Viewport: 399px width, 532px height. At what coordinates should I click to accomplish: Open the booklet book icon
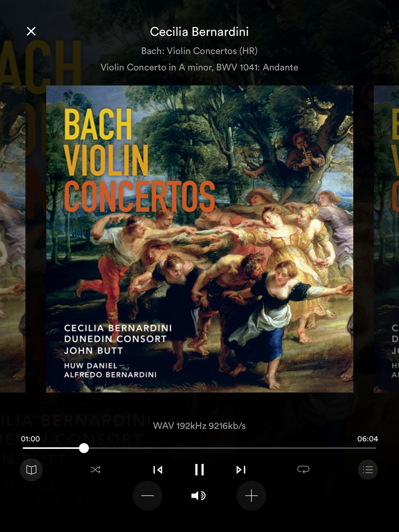point(31,470)
